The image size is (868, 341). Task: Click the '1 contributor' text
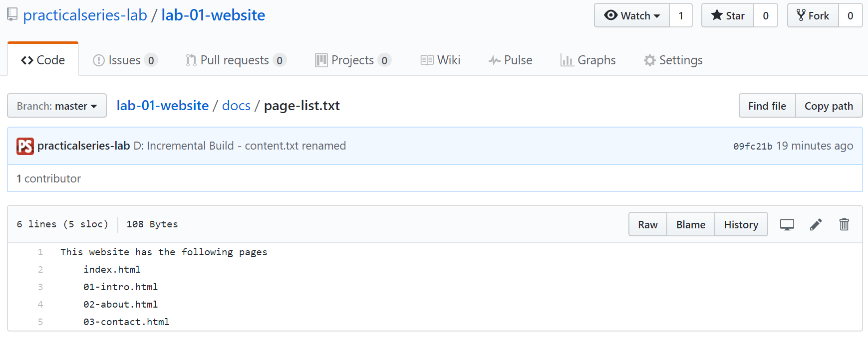pyautogui.click(x=48, y=178)
